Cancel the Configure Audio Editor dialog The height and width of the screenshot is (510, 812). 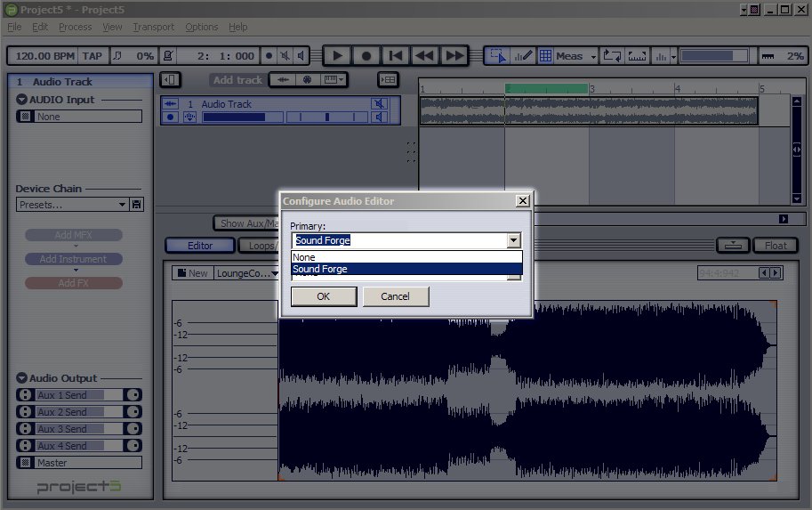(395, 296)
